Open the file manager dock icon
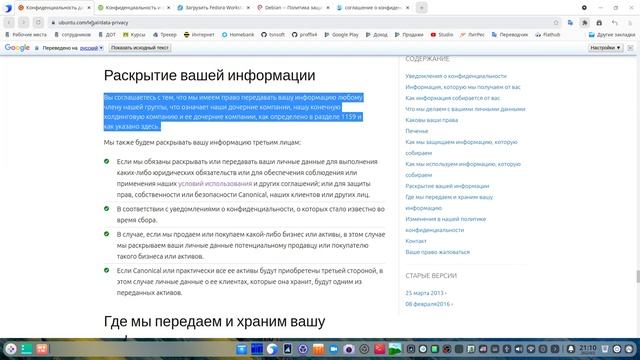 242,349
